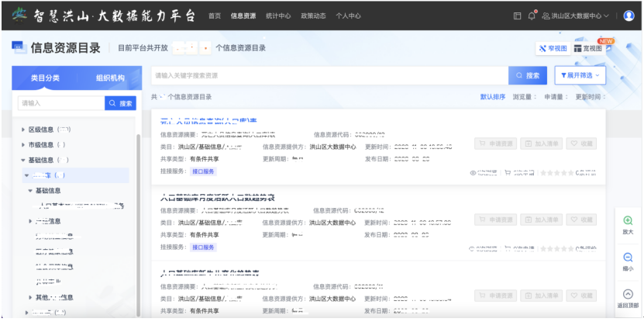
Task: Click star rating on first resource card
Action: [x=556, y=173]
